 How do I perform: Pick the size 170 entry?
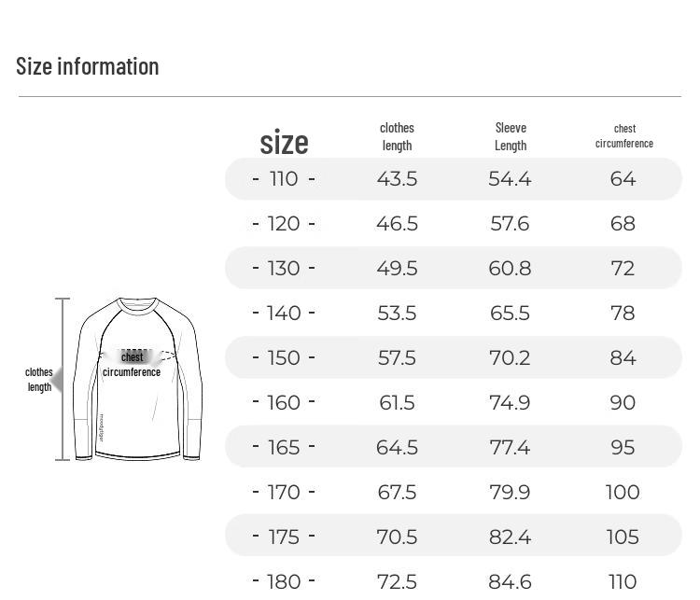pos(284,492)
